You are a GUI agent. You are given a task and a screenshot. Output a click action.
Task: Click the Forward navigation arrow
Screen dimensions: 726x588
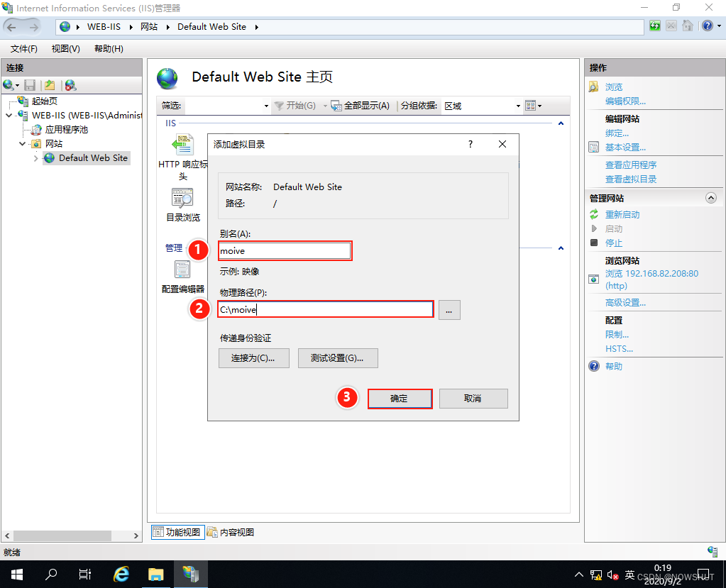[x=33, y=27]
